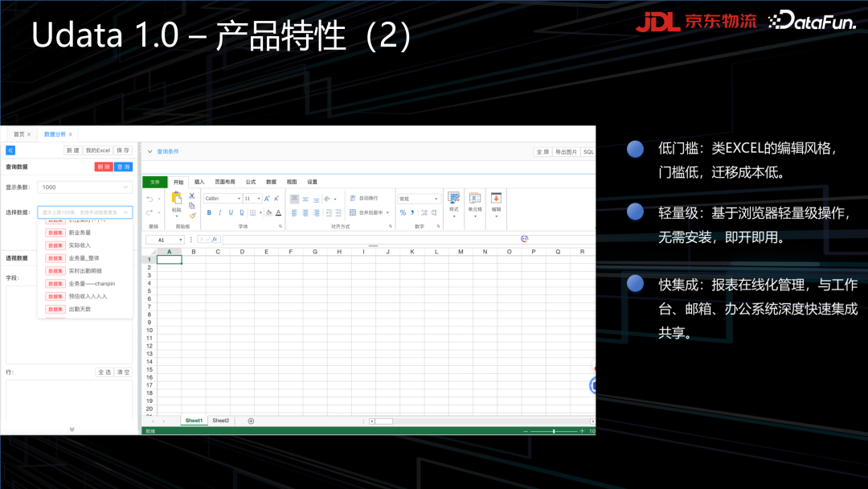Collapse the 查询条件 section chevron
Screen dimensions: 868x489
click(149, 151)
